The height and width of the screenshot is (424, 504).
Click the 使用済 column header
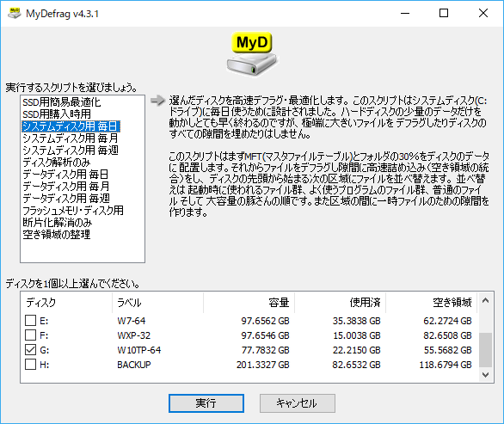pyautogui.click(x=340, y=303)
